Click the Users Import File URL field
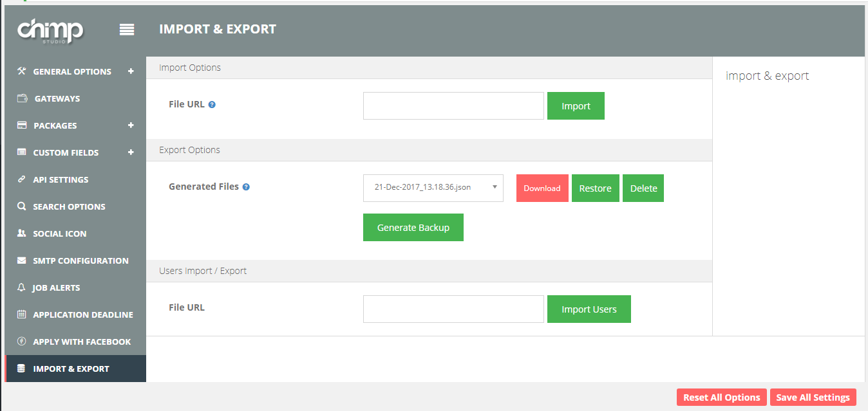Image resolution: width=868 pixels, height=411 pixels. click(x=453, y=309)
